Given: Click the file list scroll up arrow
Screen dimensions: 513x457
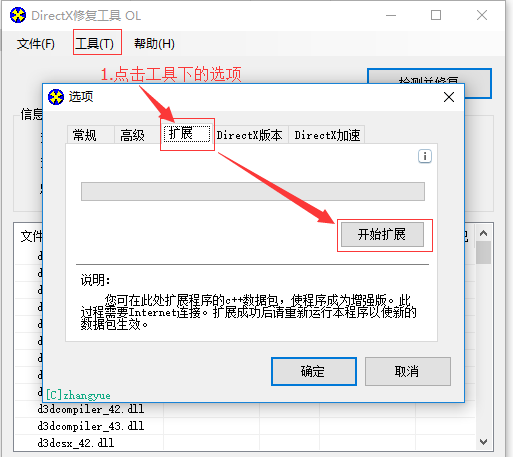Looking at the screenshot, I should 483,233.
